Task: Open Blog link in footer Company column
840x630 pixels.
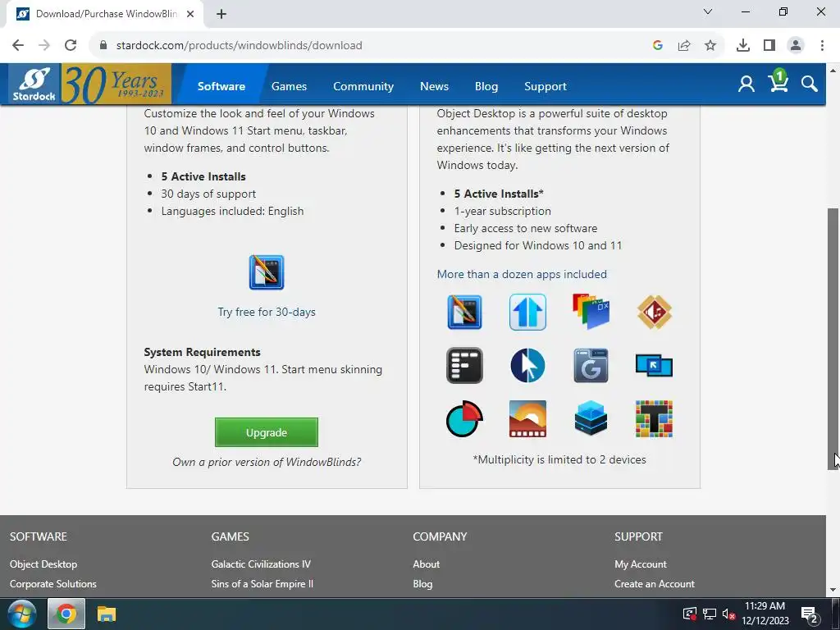Action: pos(422,584)
